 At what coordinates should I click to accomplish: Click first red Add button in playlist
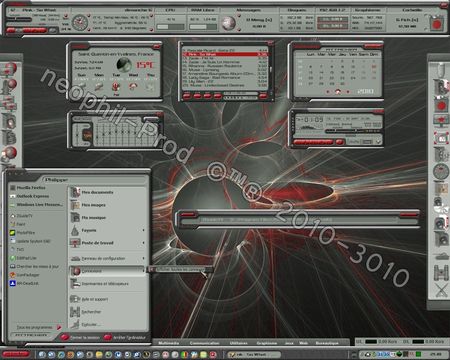187,96
